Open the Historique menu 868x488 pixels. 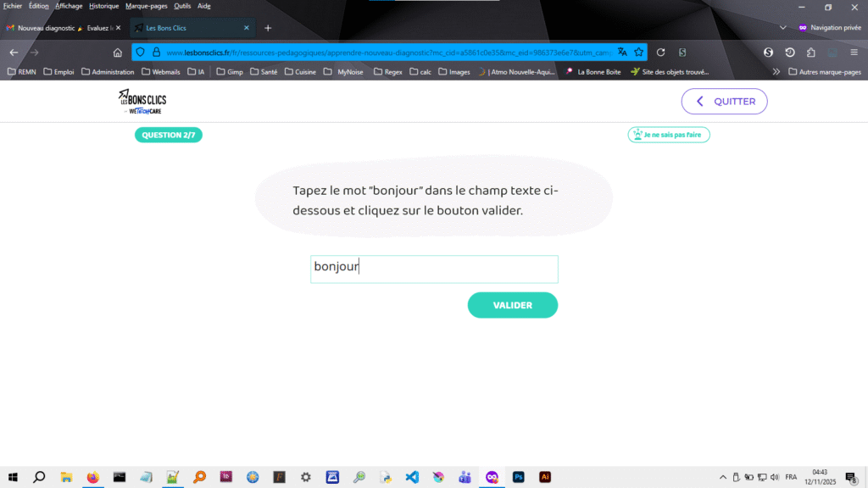tap(103, 6)
